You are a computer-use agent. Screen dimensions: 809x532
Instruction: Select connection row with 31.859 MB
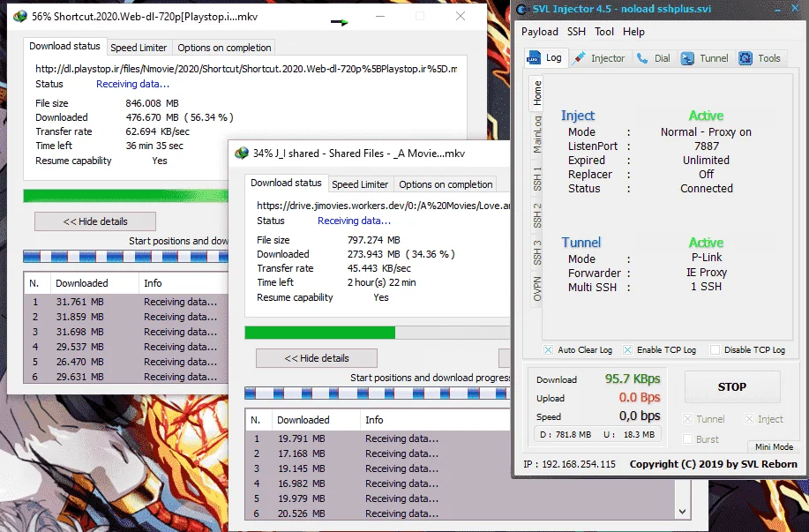point(125,317)
